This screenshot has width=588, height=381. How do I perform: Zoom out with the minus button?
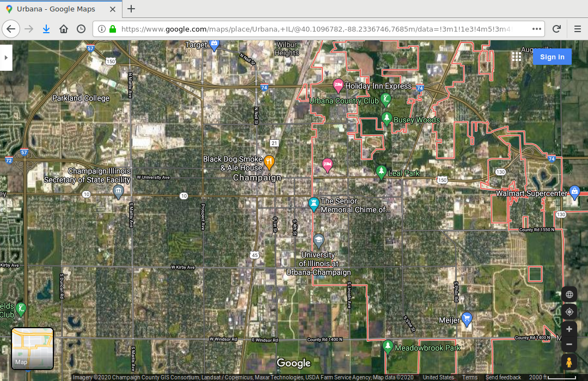coord(569,345)
